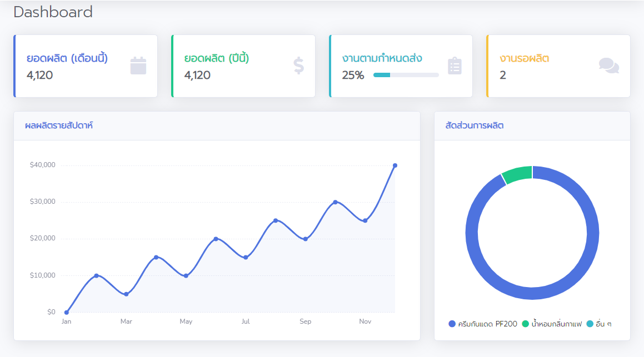Toggle น้ำหอมกลิ่นกาแฟ legend item
644x357 pixels.
click(552, 324)
